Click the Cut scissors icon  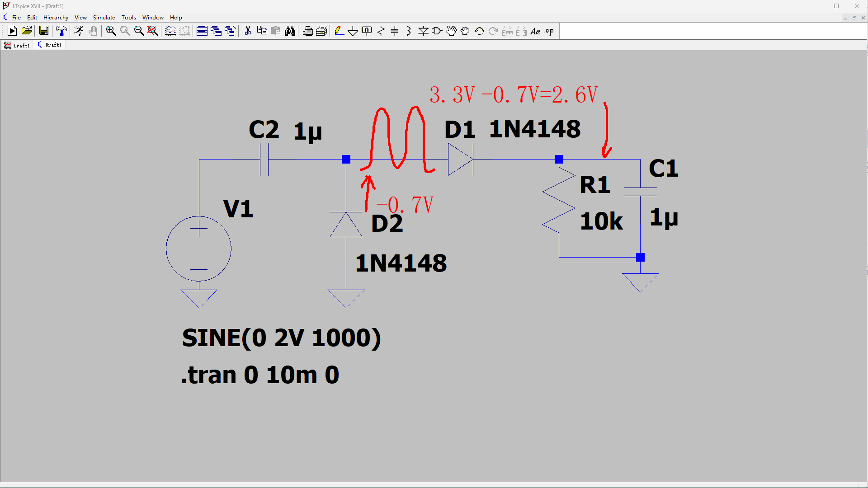coord(248,31)
